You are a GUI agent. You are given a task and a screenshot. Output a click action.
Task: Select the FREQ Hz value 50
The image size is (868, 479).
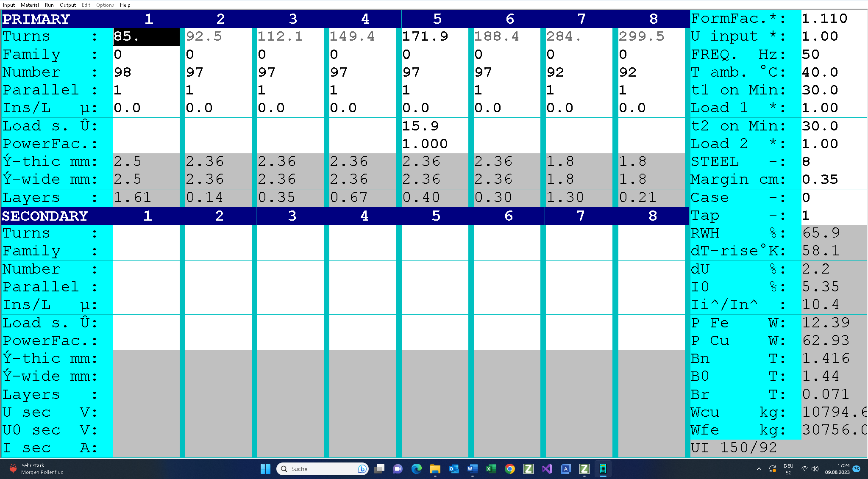(834, 55)
